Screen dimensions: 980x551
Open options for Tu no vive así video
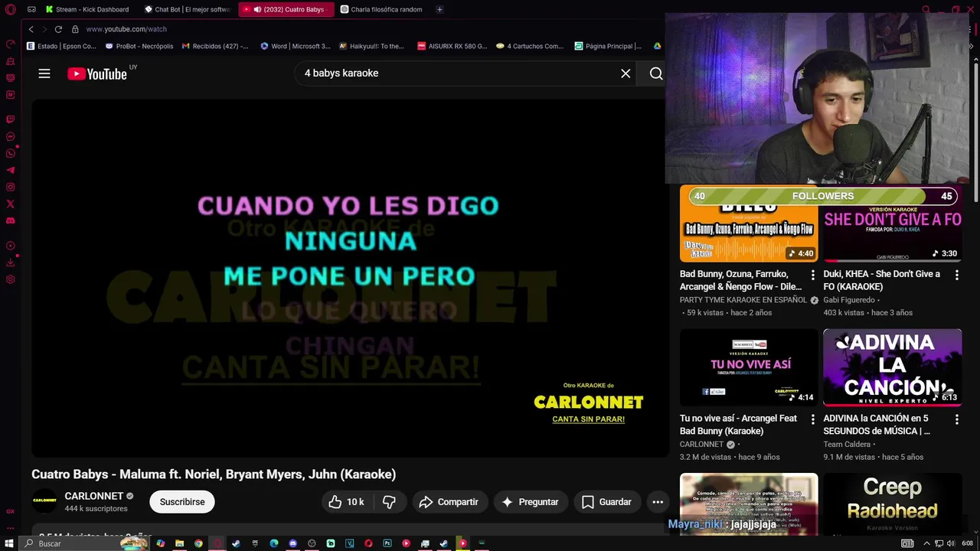[x=813, y=419]
